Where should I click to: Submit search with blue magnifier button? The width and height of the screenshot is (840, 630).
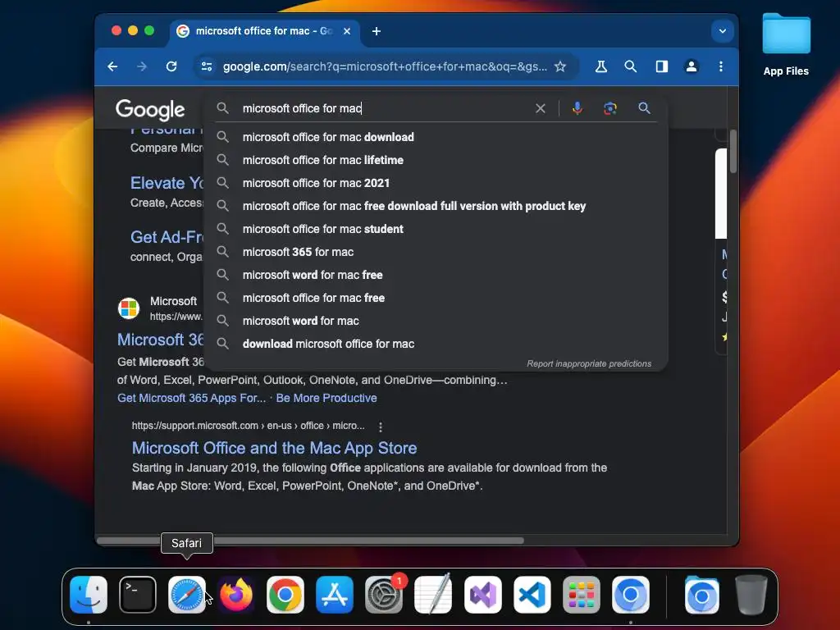(x=644, y=108)
